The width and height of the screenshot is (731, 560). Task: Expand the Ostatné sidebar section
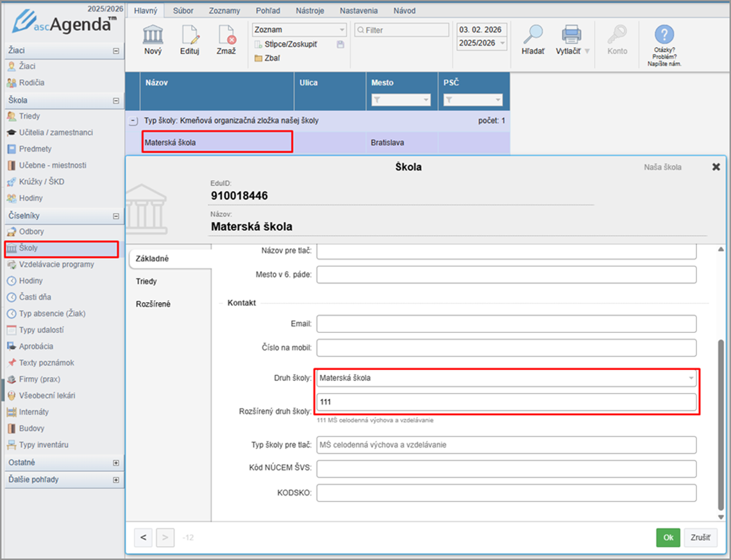coord(116,462)
